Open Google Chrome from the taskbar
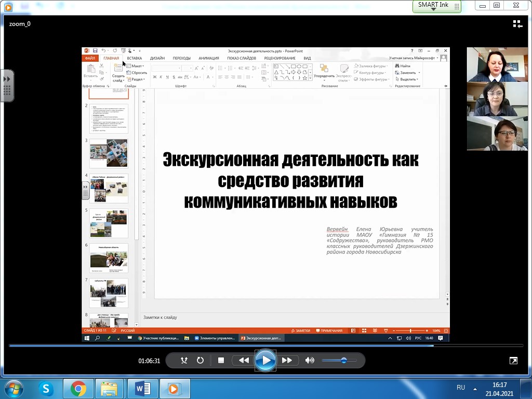The width and height of the screenshot is (532, 399). [x=78, y=388]
